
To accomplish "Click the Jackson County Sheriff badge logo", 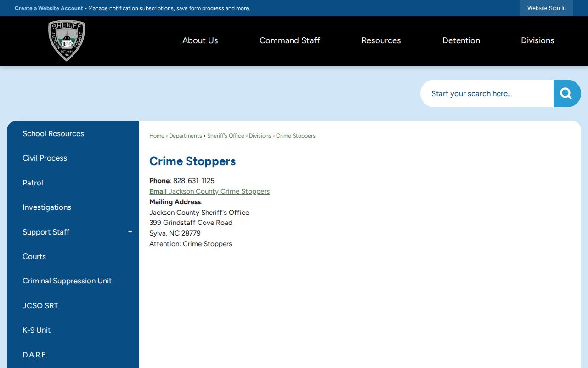I will pyautogui.click(x=67, y=40).
